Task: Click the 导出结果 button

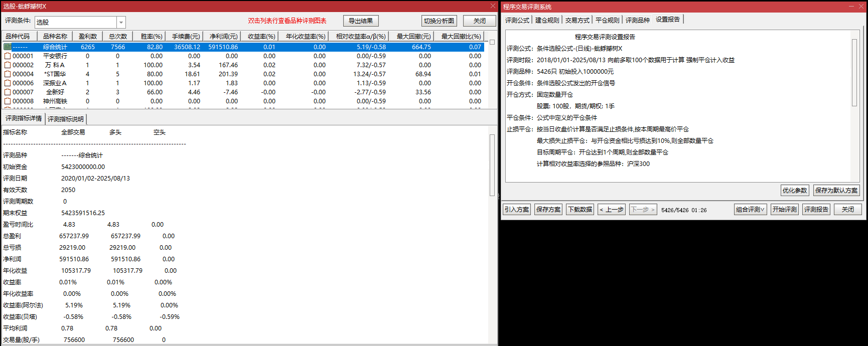Action: click(x=361, y=21)
